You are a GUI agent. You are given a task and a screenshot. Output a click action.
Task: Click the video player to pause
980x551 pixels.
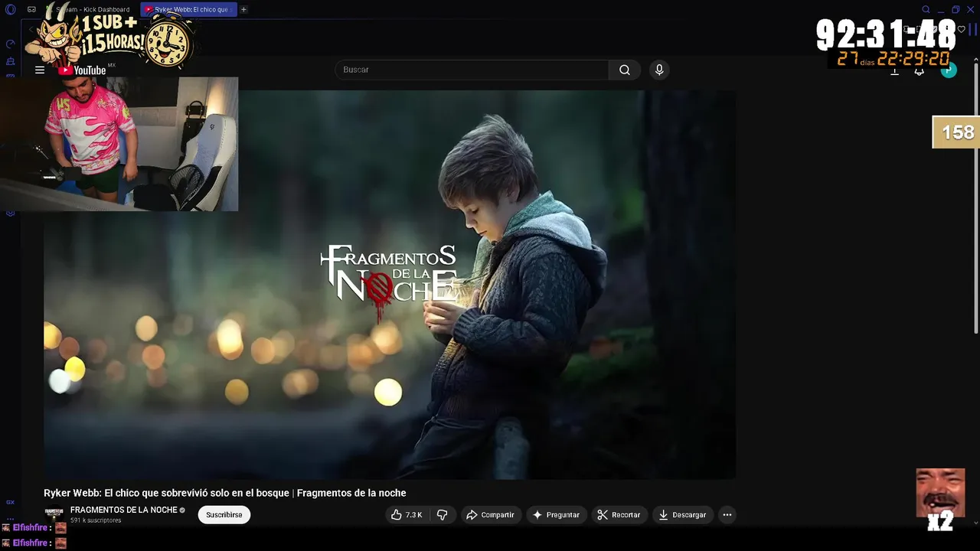click(x=390, y=285)
